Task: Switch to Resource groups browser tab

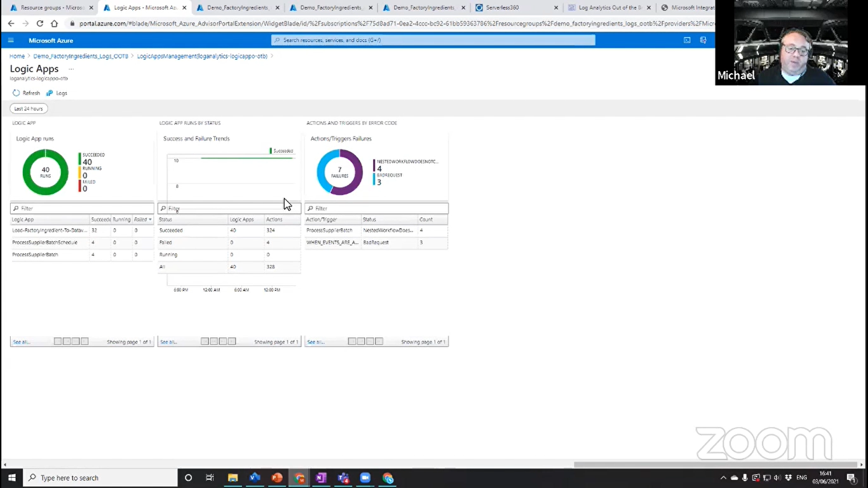Action: [x=51, y=8]
